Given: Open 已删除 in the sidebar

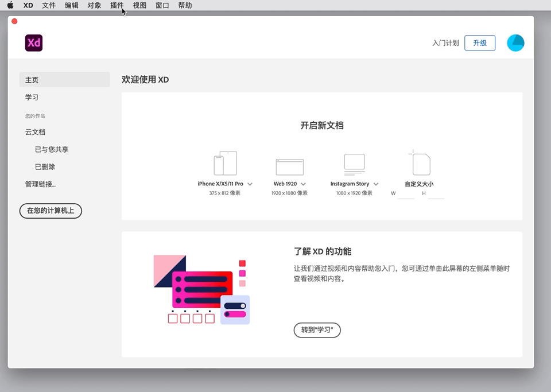Looking at the screenshot, I should (45, 167).
